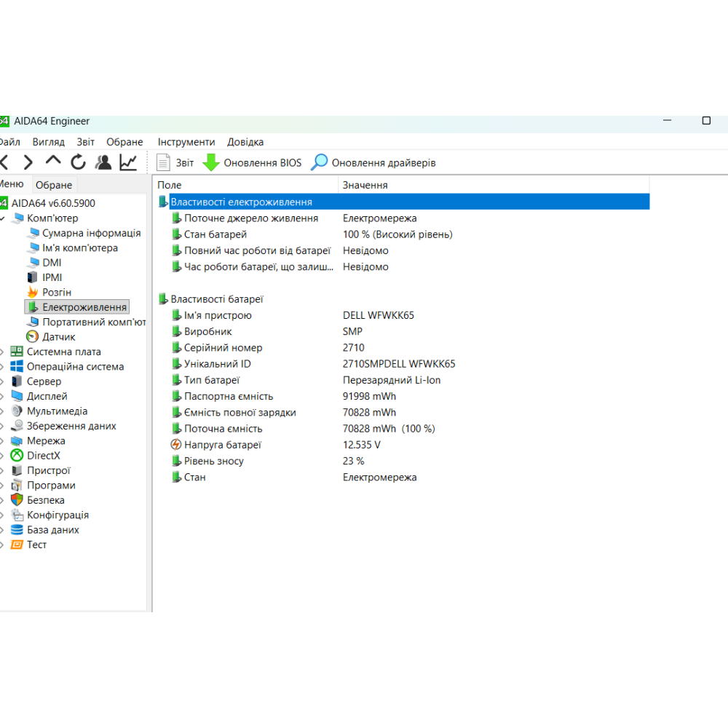Screen dimensions: 728x728
Task: Select Розгін tree item
Action: click(56, 292)
